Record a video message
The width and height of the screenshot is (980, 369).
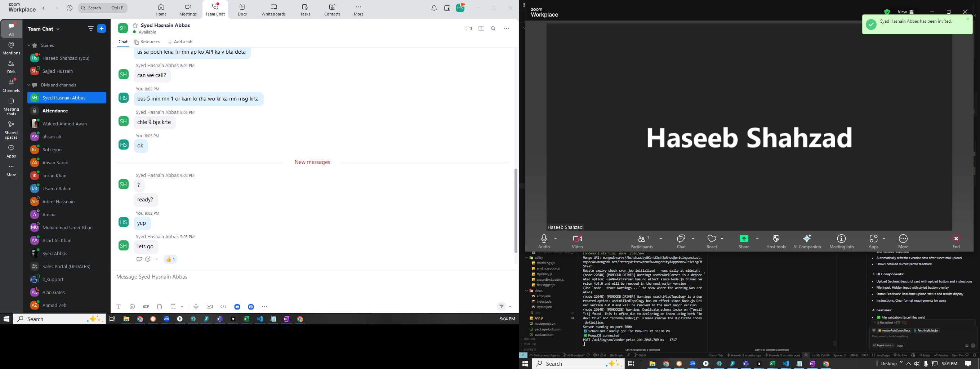click(x=210, y=307)
